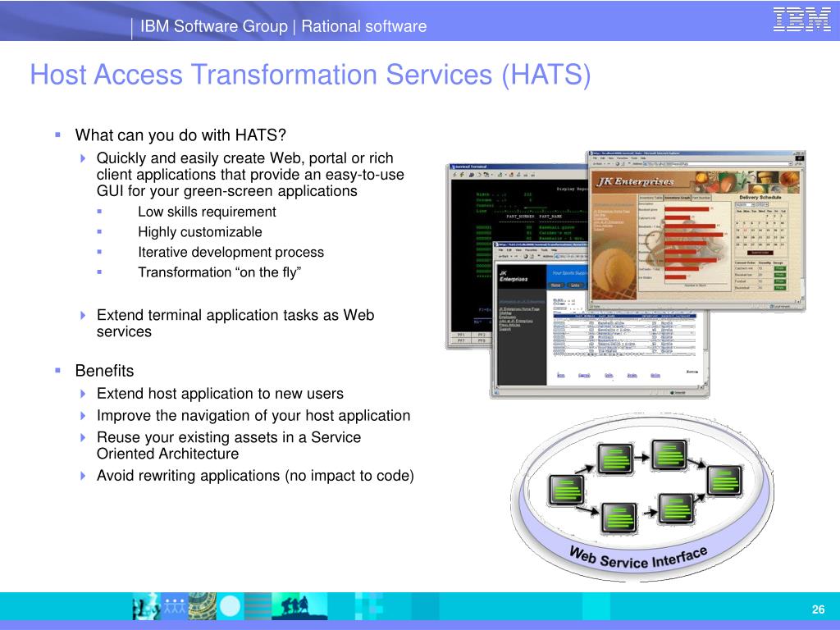Click "Reuse your existing assets" bullet text
Image resolution: width=840 pixels, height=630 pixels.
coord(229,445)
